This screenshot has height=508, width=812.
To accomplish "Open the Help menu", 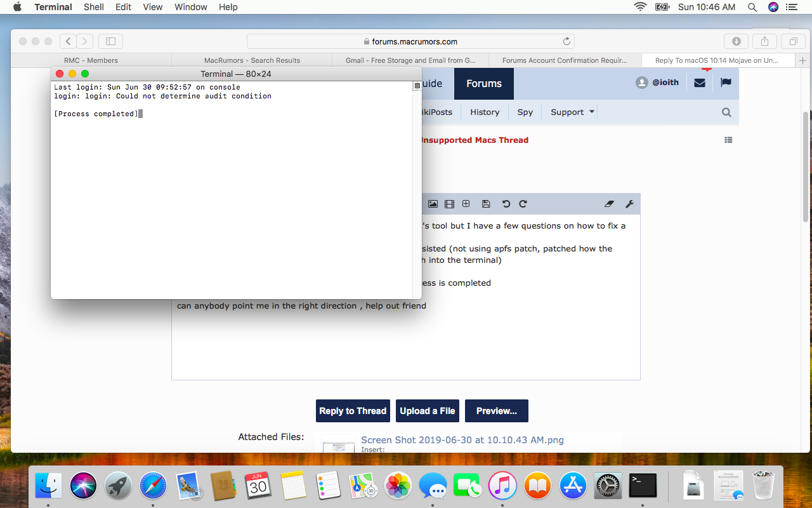I will click(x=228, y=7).
